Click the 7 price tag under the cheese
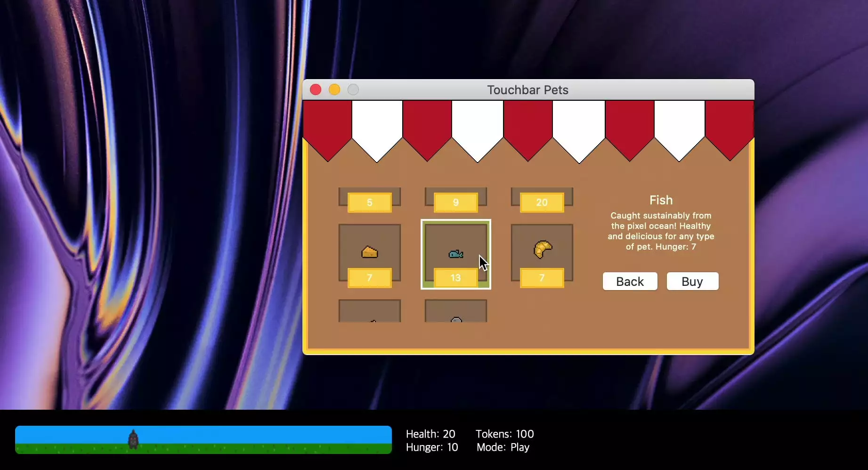Image resolution: width=868 pixels, height=470 pixels. tap(370, 278)
